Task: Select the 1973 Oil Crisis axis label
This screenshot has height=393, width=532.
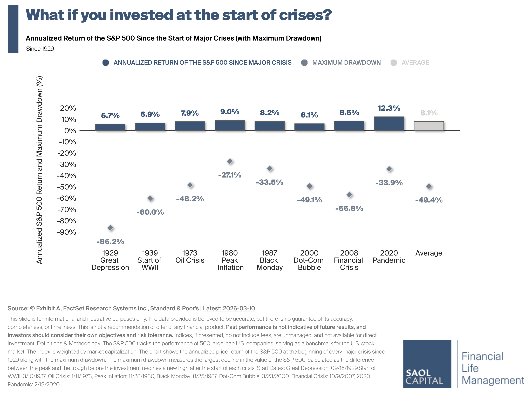Action: click(x=190, y=257)
